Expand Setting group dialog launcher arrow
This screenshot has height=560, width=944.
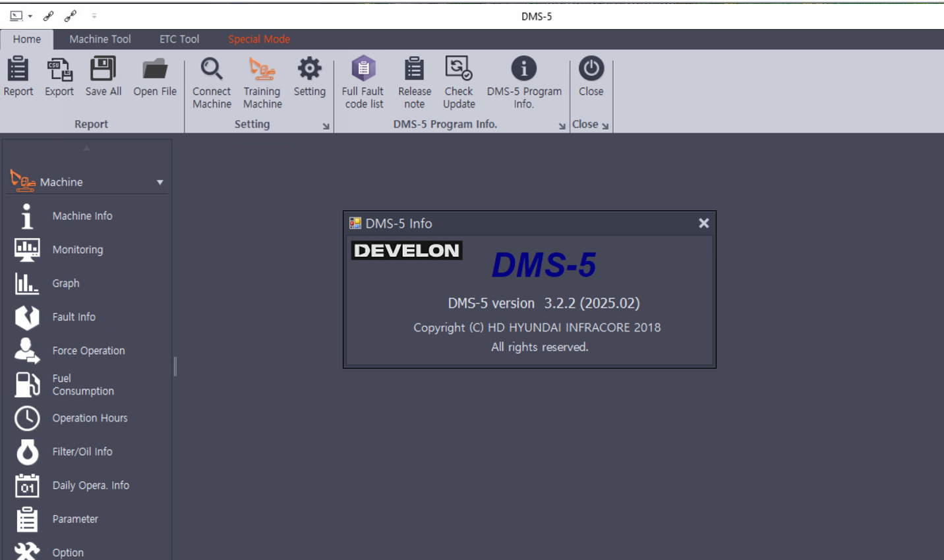point(326,126)
